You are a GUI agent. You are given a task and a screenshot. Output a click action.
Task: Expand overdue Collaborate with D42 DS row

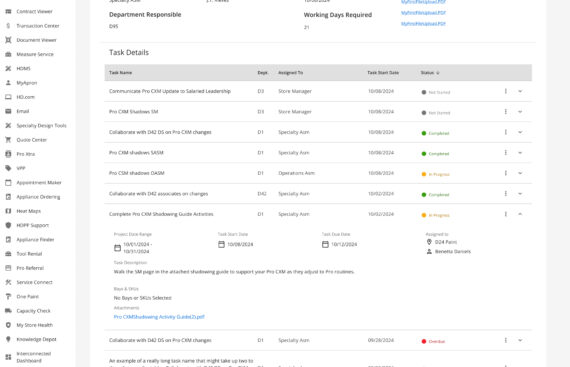pos(520,340)
